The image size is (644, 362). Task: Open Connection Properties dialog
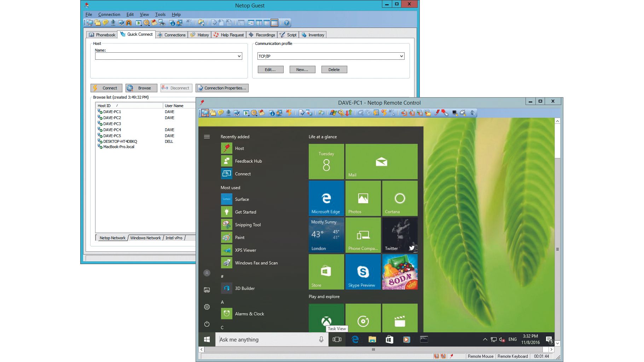pos(222,88)
